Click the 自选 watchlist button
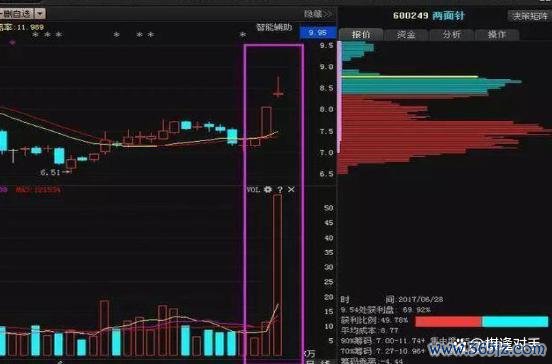Screen dimensions: 552x364 [17, 14]
